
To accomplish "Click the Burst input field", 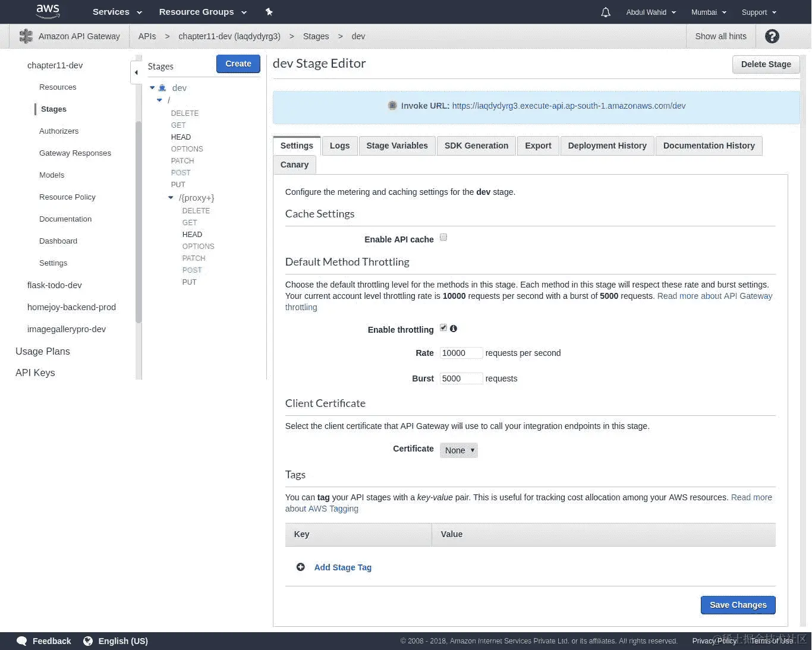I will 461,378.
